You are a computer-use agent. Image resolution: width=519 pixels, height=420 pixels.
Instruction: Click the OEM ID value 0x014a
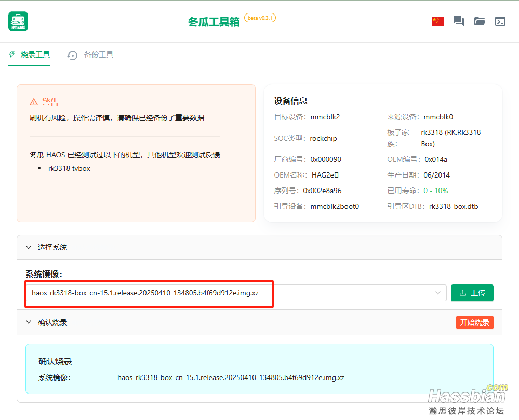point(436,159)
